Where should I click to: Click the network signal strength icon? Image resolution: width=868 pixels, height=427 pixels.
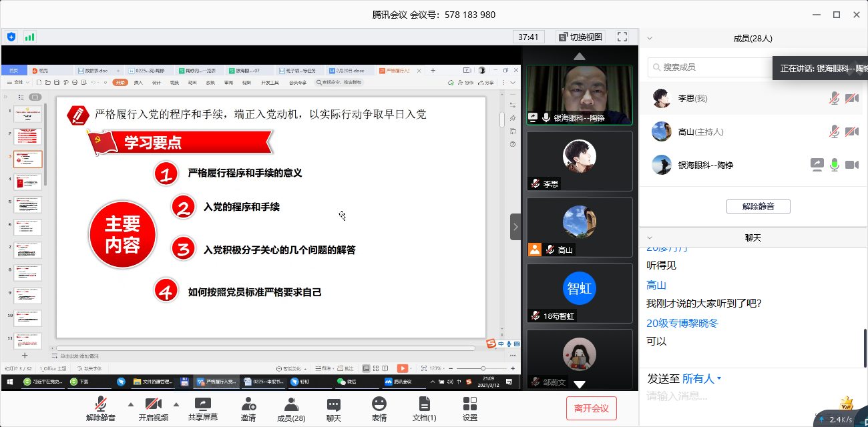30,37
